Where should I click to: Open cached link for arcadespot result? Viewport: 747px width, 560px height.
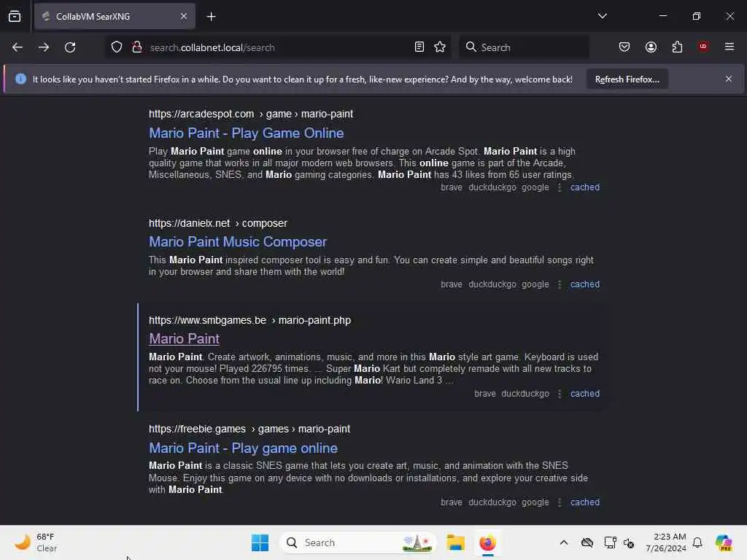585,187
